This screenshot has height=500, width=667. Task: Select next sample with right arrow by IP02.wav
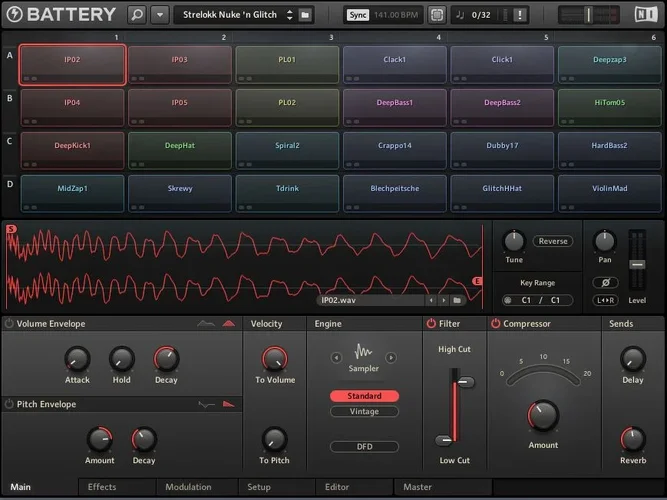[443, 299]
